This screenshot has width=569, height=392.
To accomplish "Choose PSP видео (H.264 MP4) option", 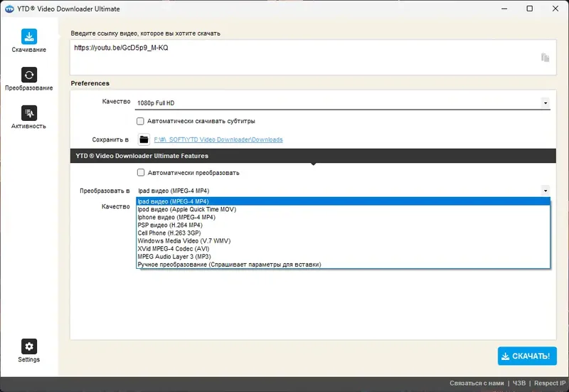I will tap(344, 225).
